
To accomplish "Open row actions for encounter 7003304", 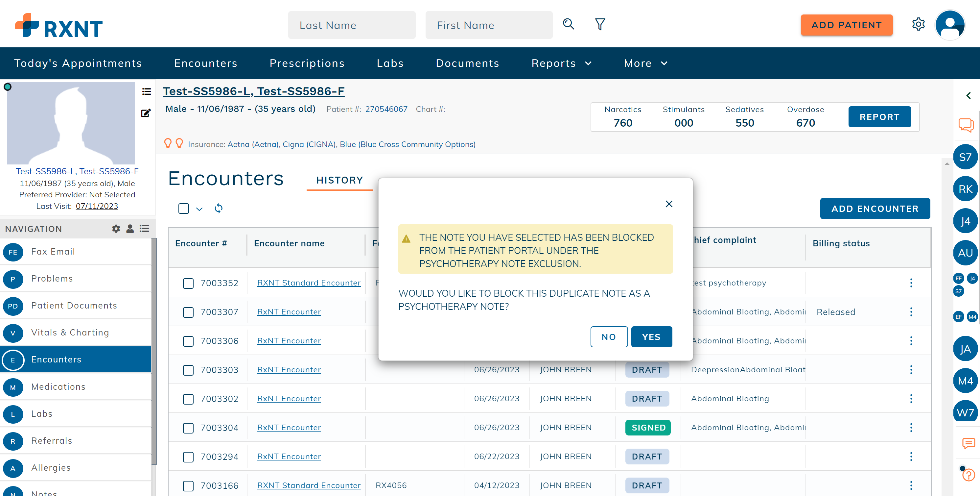I will tap(911, 428).
